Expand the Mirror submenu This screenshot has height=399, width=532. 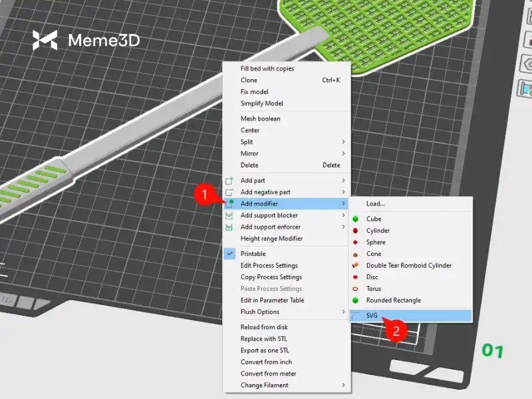point(343,154)
